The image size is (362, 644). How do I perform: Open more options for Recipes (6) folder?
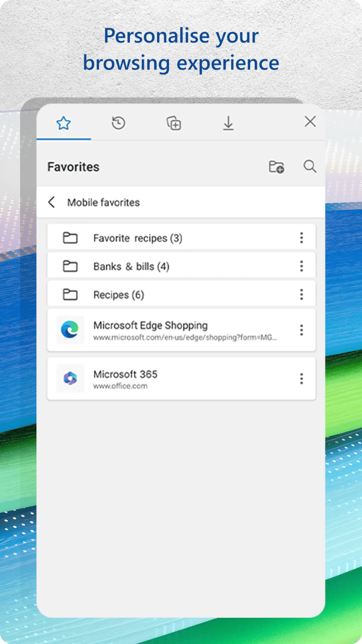coord(302,294)
